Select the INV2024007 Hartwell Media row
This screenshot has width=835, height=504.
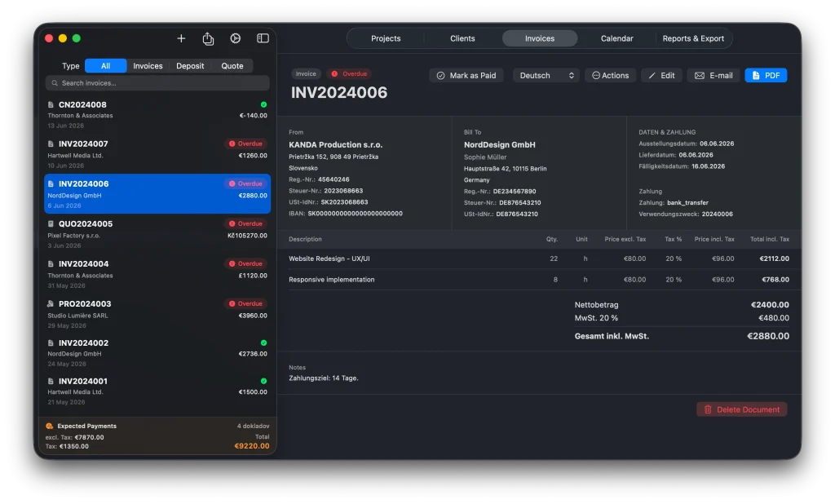(157, 154)
